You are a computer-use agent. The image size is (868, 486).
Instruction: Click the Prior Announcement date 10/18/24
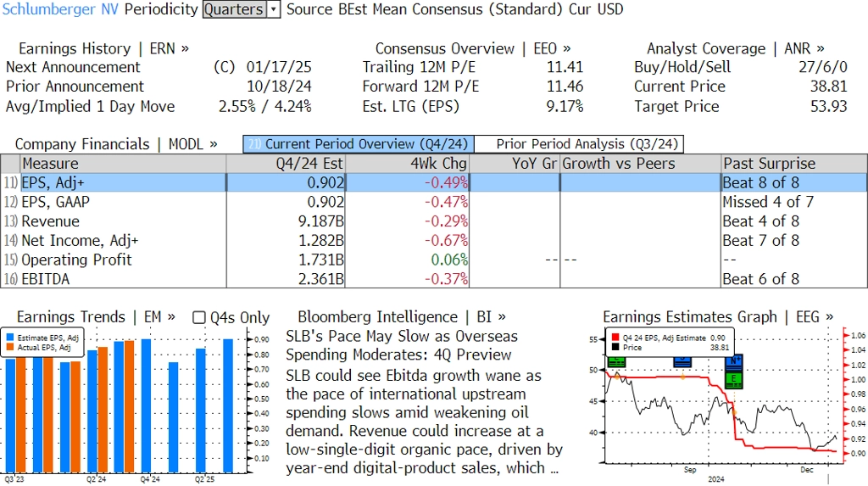279,87
